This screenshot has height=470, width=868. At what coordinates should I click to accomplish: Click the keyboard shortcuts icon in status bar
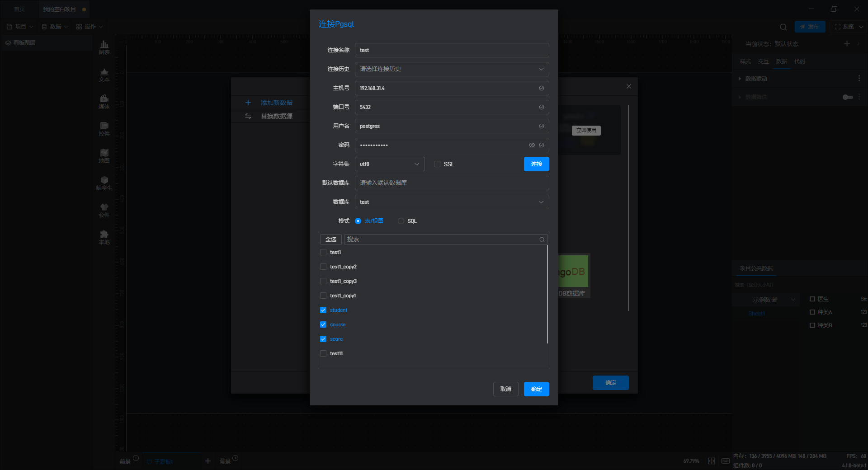726,461
